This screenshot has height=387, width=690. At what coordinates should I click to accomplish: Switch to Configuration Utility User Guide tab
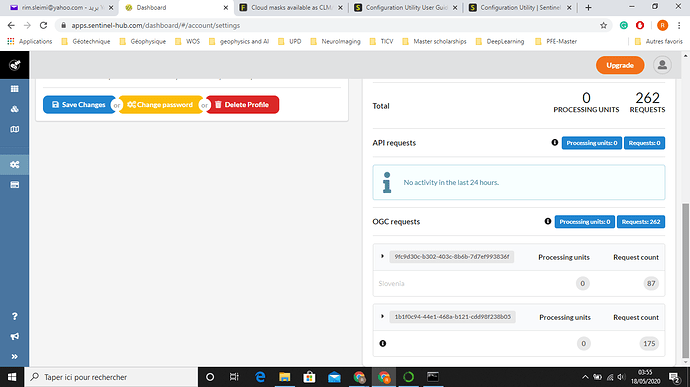coord(406,7)
